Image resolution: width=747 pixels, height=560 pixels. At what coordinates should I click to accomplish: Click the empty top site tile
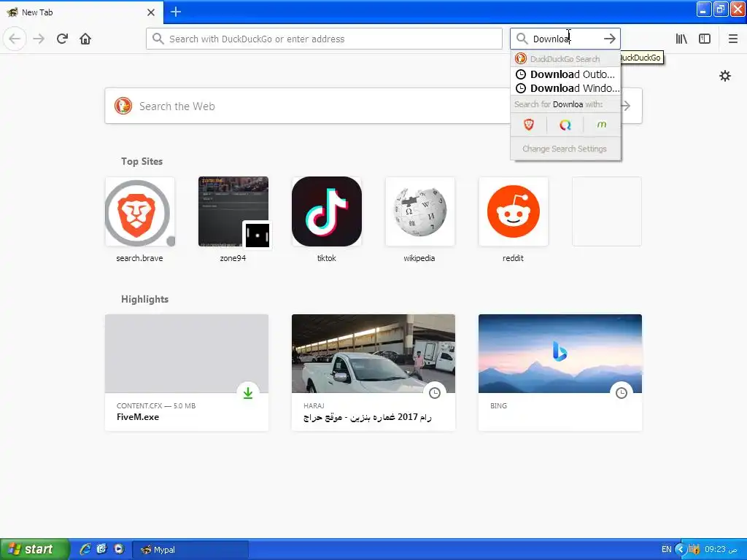click(606, 211)
